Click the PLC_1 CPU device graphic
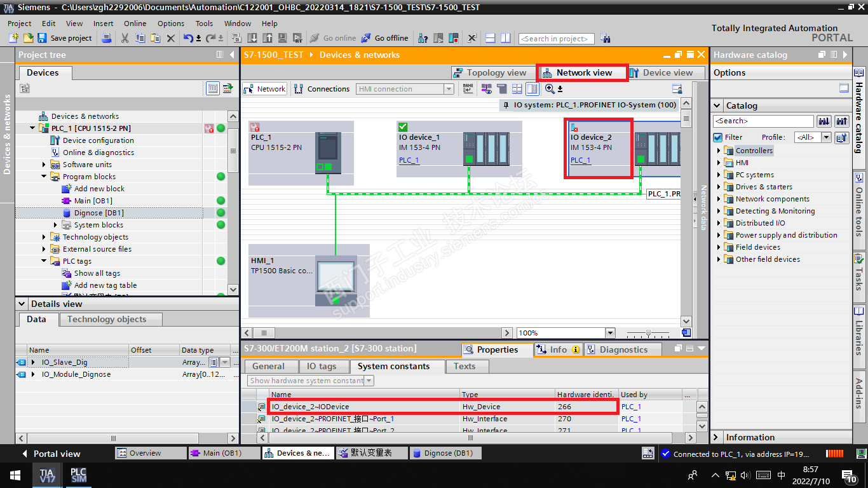This screenshot has width=868, height=488. (x=328, y=152)
